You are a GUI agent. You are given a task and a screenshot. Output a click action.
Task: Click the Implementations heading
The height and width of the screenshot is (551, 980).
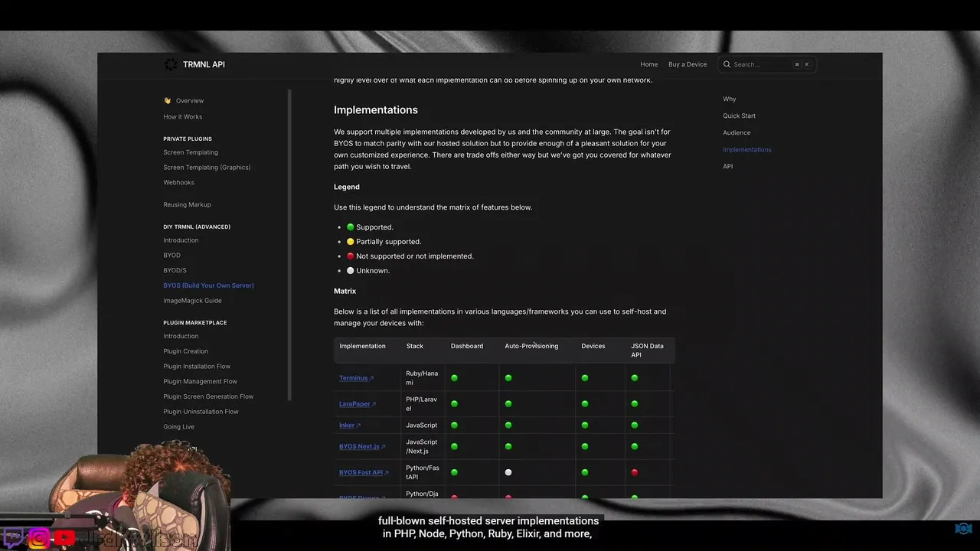376,109
